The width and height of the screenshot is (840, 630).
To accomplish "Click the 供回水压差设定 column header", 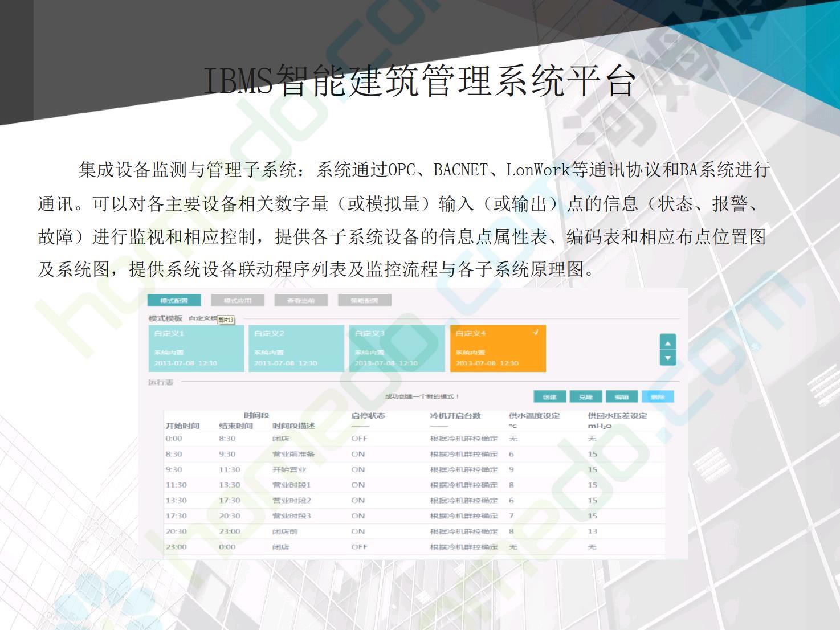I will point(618,416).
